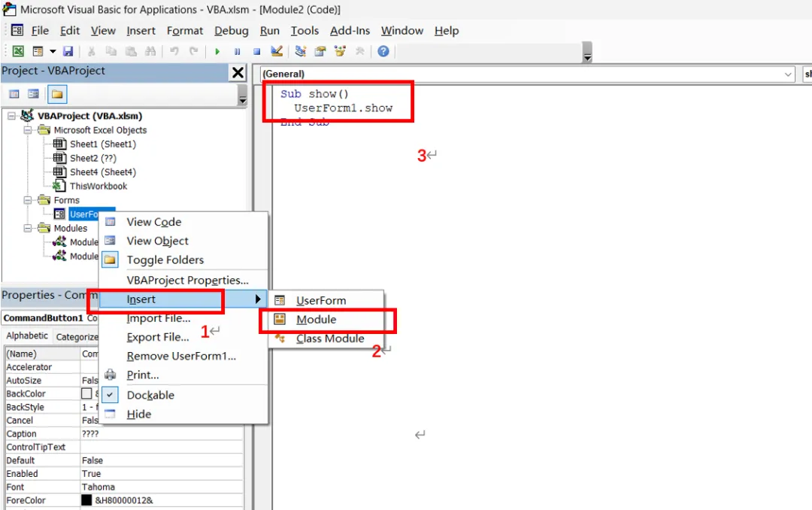The width and height of the screenshot is (812, 510).
Task: Click the Paste clipboard icon
Action: click(131, 51)
